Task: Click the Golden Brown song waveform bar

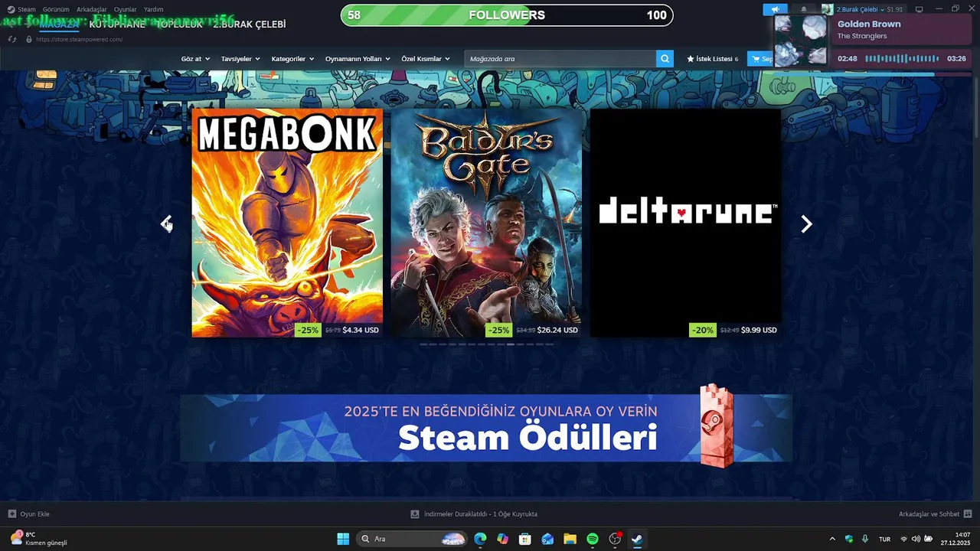Action: [902, 59]
